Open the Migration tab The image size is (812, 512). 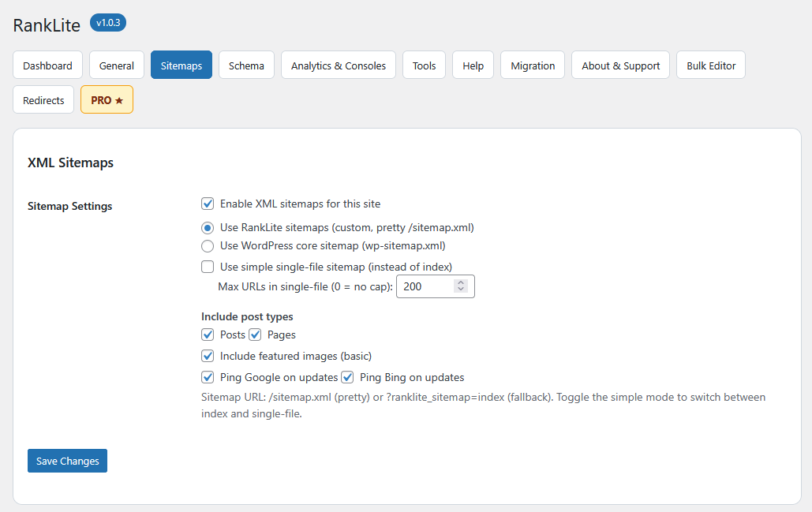tap(532, 65)
